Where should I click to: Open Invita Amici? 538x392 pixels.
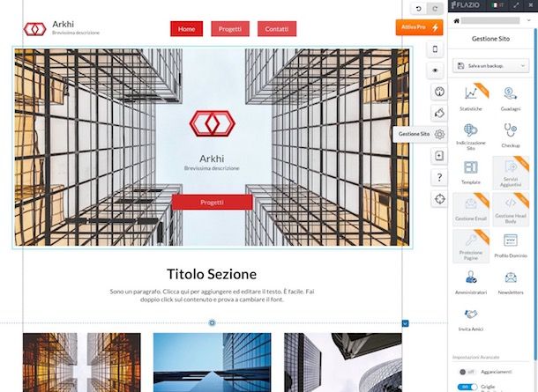471,320
